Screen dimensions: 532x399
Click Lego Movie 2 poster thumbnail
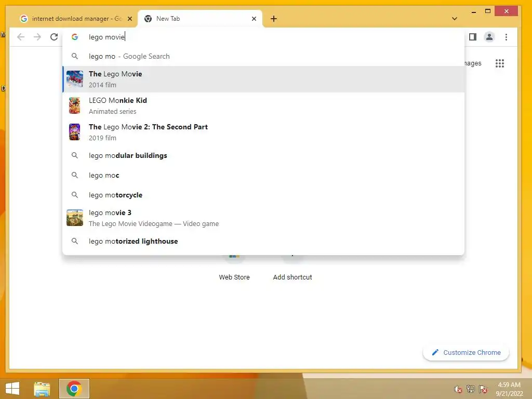click(75, 132)
